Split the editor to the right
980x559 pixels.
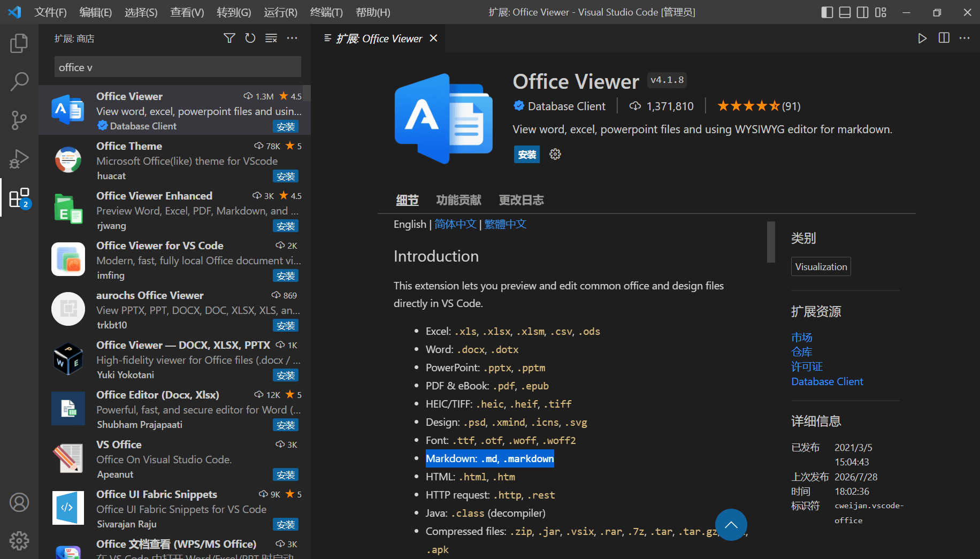[x=944, y=38]
